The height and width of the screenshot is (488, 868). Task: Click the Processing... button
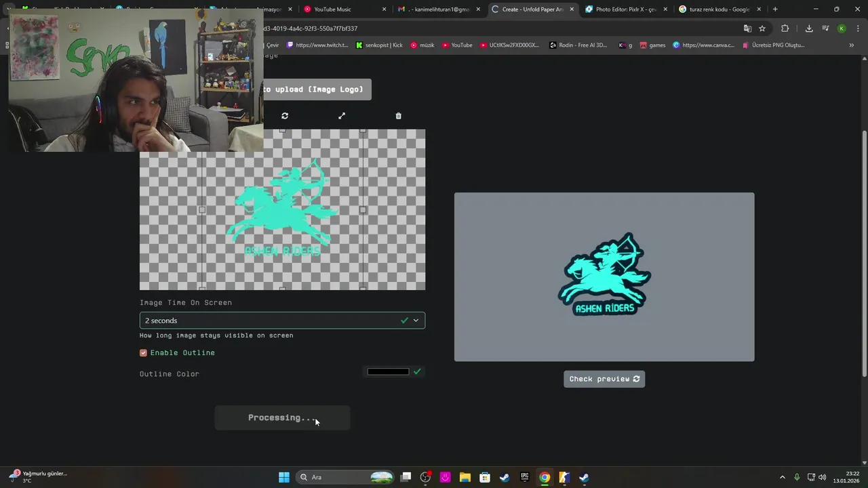(282, 418)
